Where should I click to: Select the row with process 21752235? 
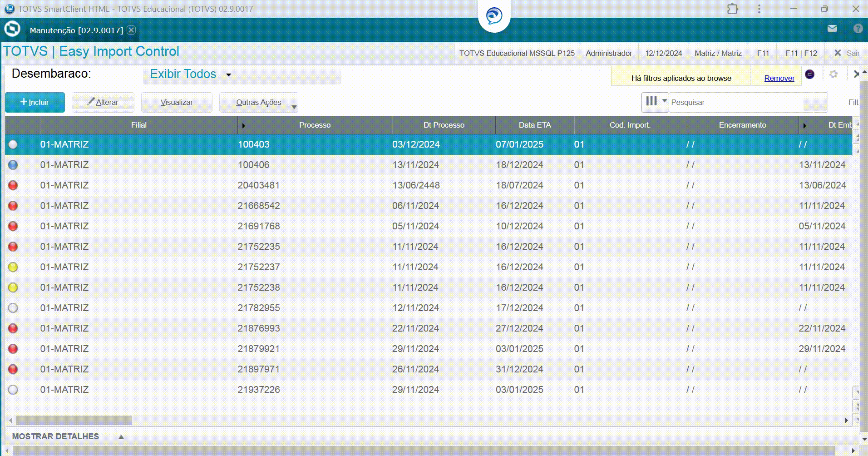[429, 247]
